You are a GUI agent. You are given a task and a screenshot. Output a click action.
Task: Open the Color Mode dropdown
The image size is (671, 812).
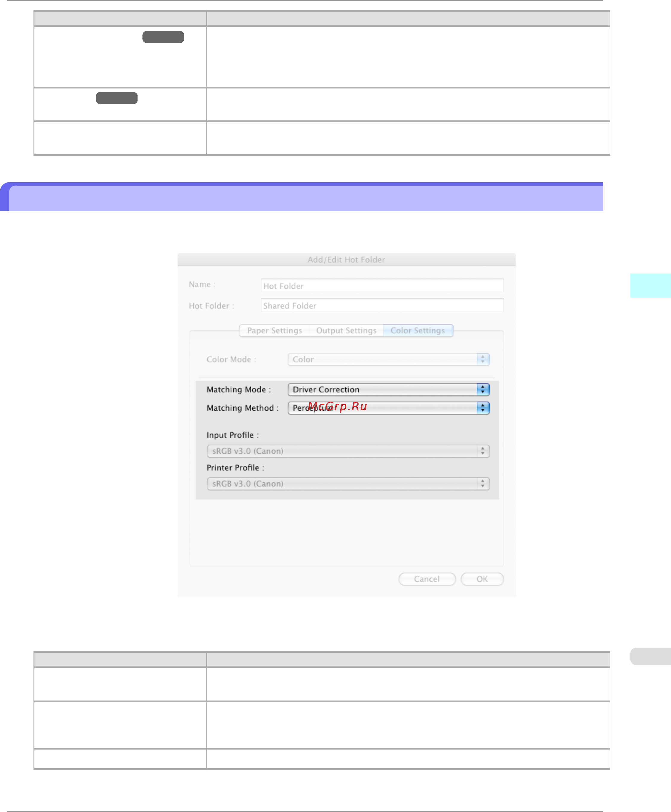pyautogui.click(x=388, y=359)
